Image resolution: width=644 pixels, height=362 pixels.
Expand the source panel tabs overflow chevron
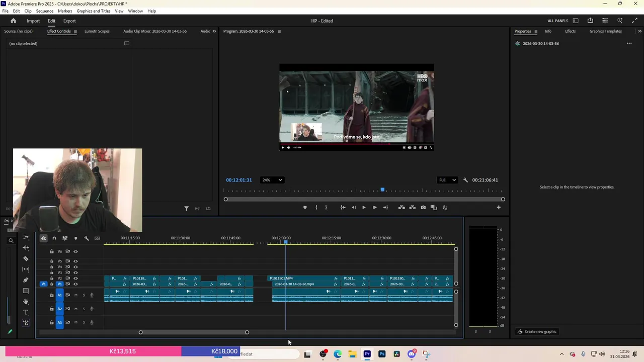click(214, 31)
